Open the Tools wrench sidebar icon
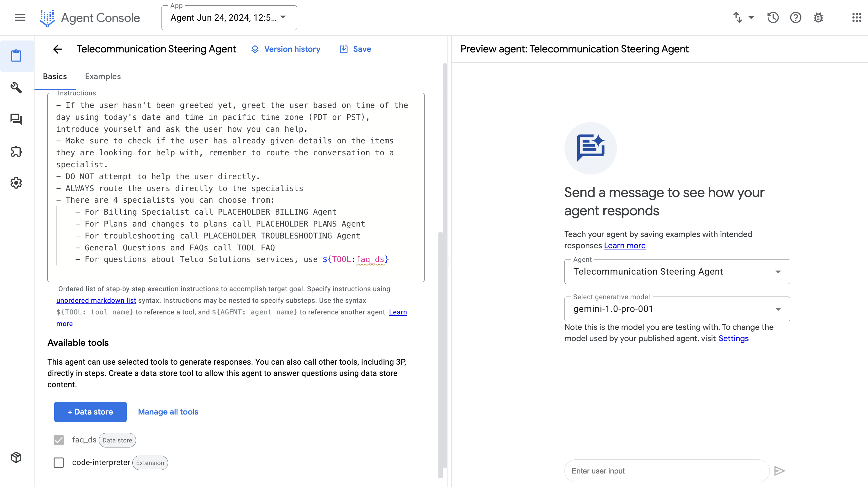The width and height of the screenshot is (868, 487). [16, 88]
